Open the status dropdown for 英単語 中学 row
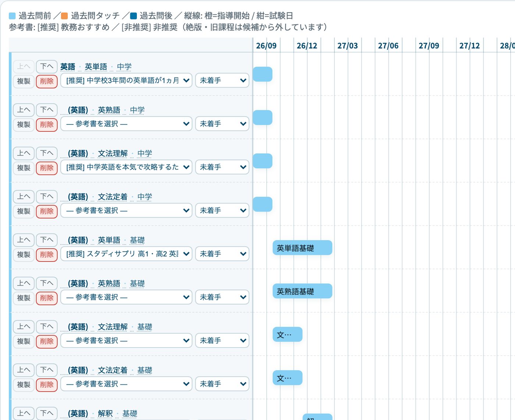 click(222, 81)
